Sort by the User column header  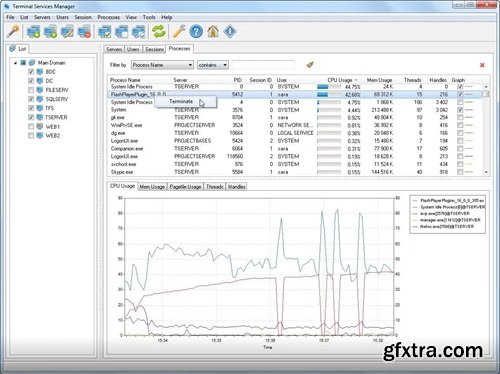click(x=282, y=80)
